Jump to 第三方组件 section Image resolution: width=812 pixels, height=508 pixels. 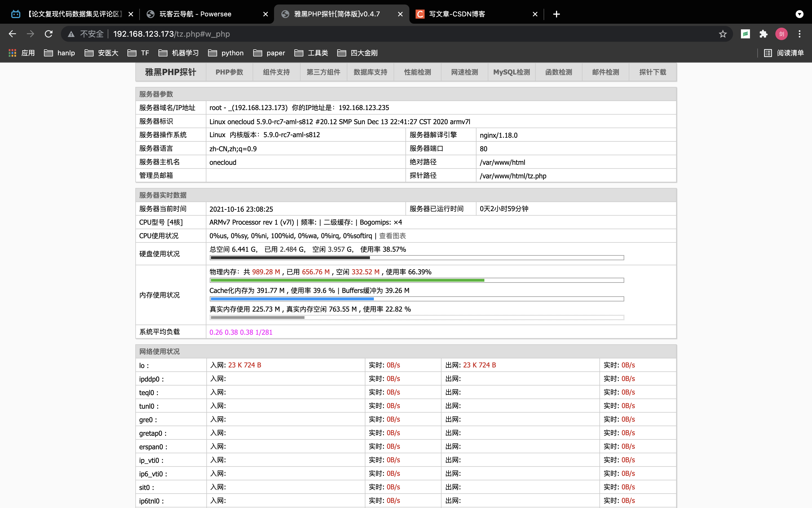coord(323,72)
